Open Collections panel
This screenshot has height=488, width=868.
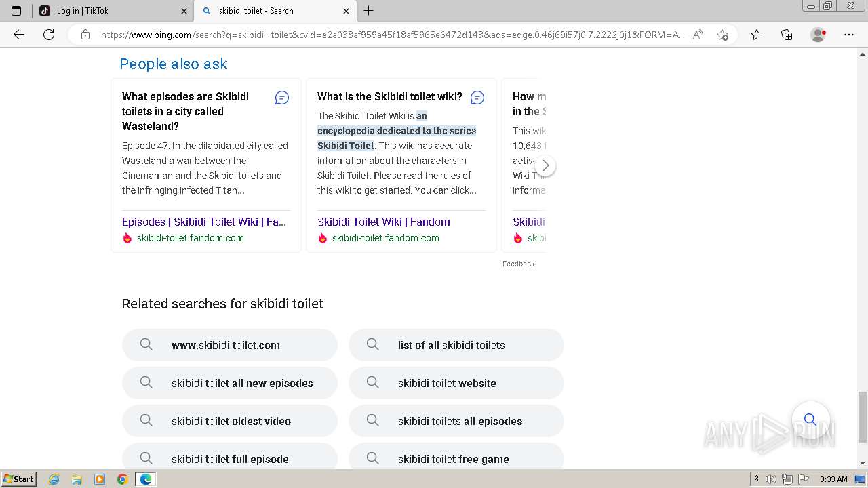pyautogui.click(x=787, y=35)
